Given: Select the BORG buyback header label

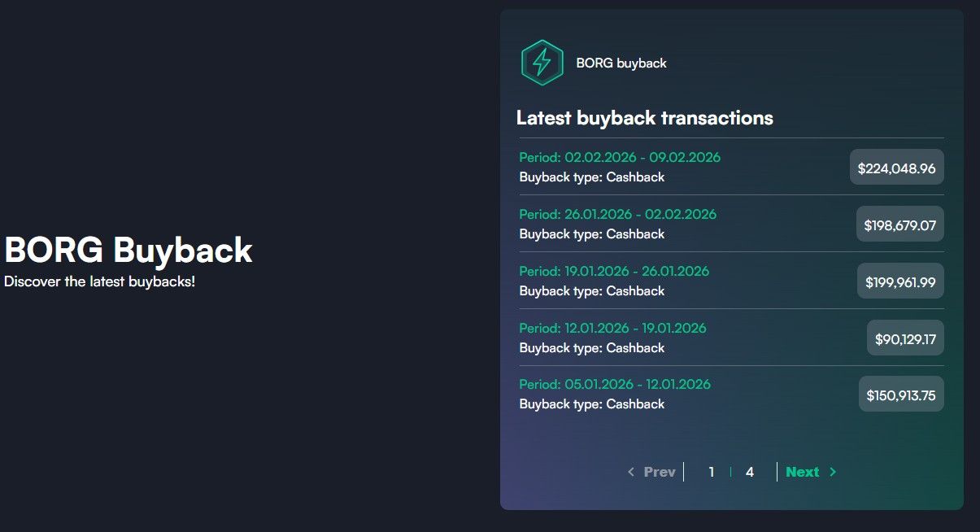Looking at the screenshot, I should 621,63.
